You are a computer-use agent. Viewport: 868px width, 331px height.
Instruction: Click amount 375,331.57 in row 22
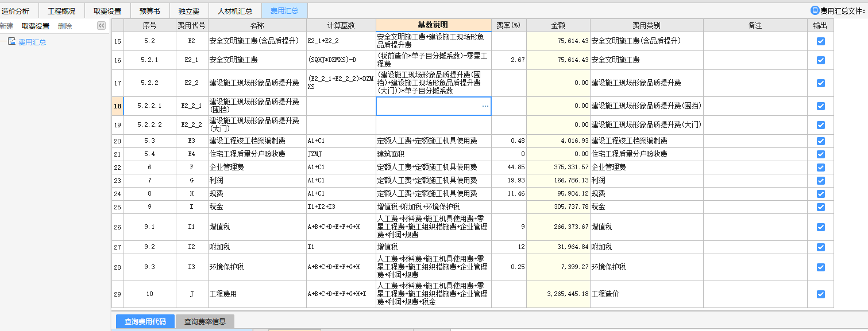click(x=558, y=167)
